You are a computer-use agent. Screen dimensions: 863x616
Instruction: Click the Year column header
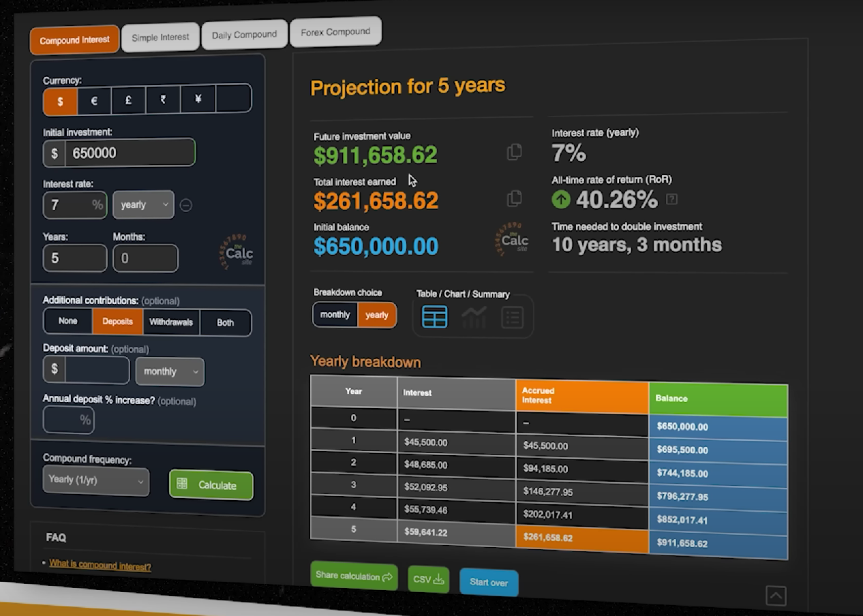[x=354, y=391]
